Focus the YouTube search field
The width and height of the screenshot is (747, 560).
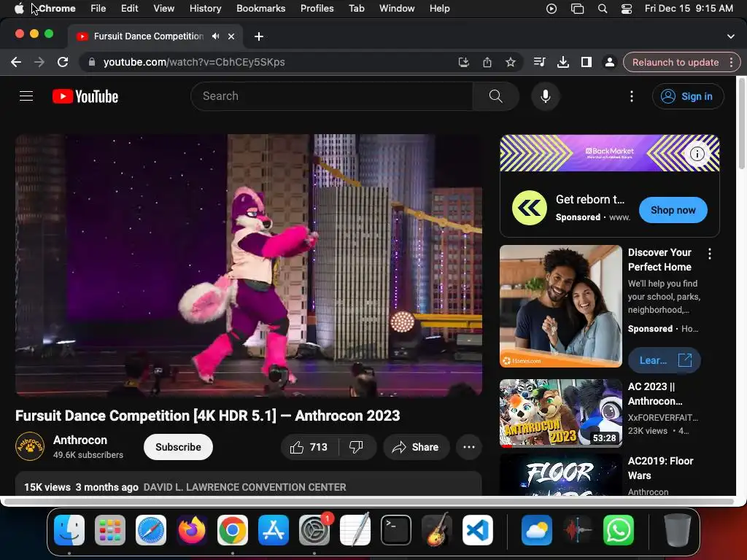(332, 96)
